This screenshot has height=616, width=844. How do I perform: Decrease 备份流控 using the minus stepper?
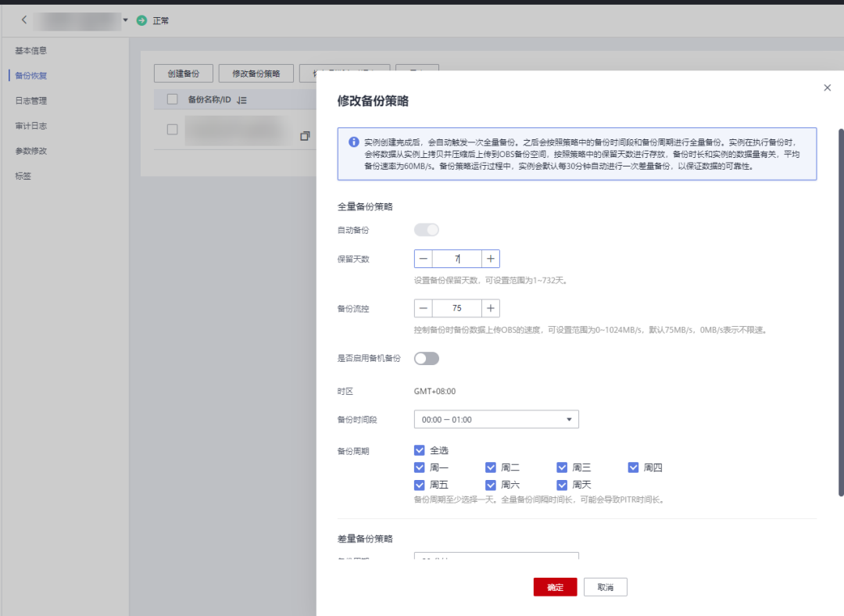point(423,308)
